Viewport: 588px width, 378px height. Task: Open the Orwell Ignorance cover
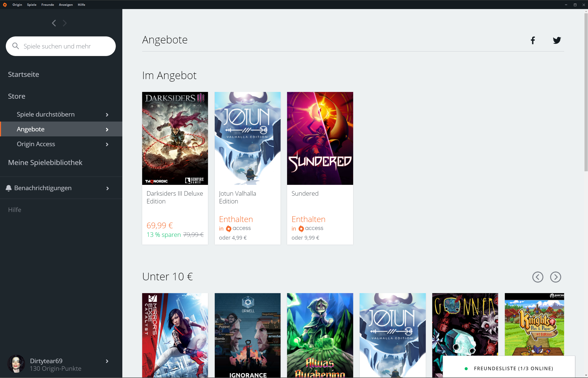tap(248, 335)
